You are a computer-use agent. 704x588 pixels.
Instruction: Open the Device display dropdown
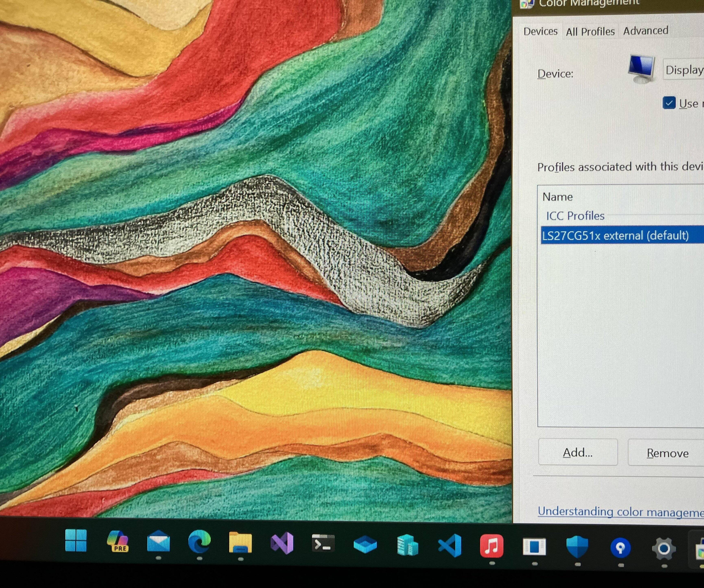point(684,70)
